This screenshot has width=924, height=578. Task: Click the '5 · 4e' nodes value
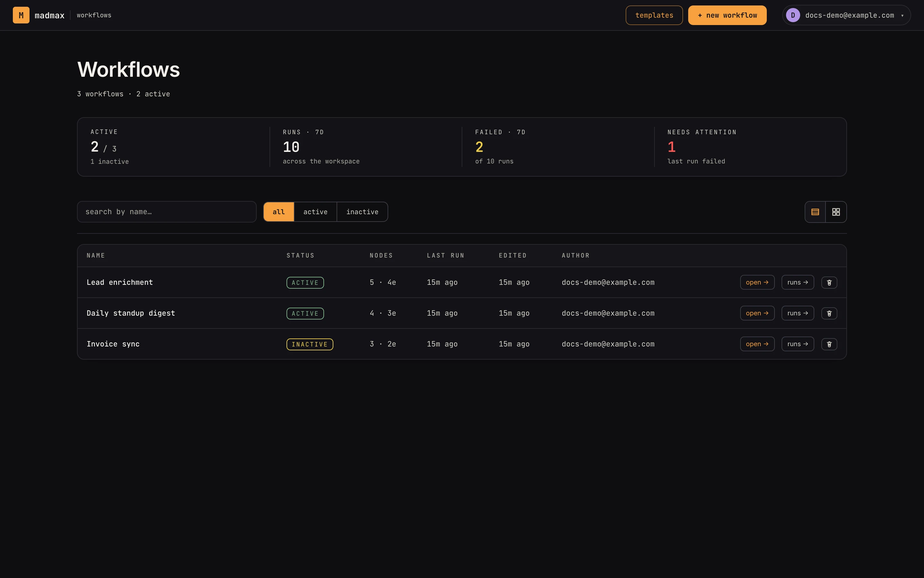pos(382,283)
